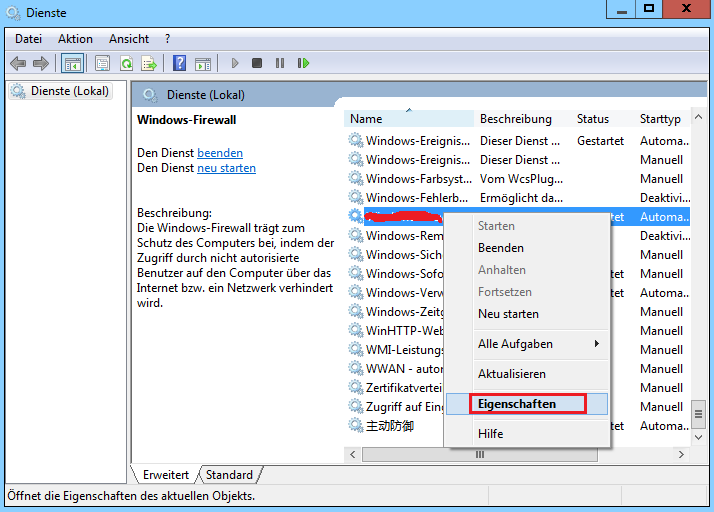Viewport: 714px width, 512px height.
Task: Click the vertical scrollbar up arrow
Action: [698, 117]
